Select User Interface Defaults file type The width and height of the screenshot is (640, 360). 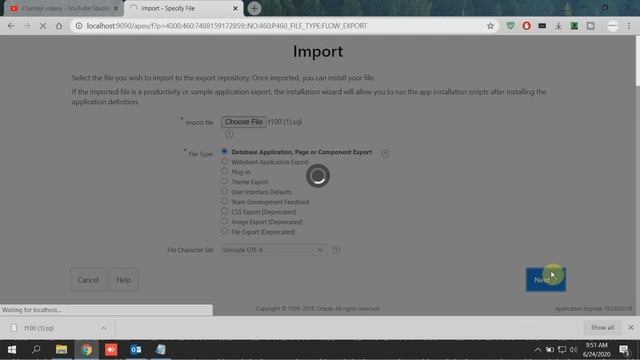(x=224, y=191)
